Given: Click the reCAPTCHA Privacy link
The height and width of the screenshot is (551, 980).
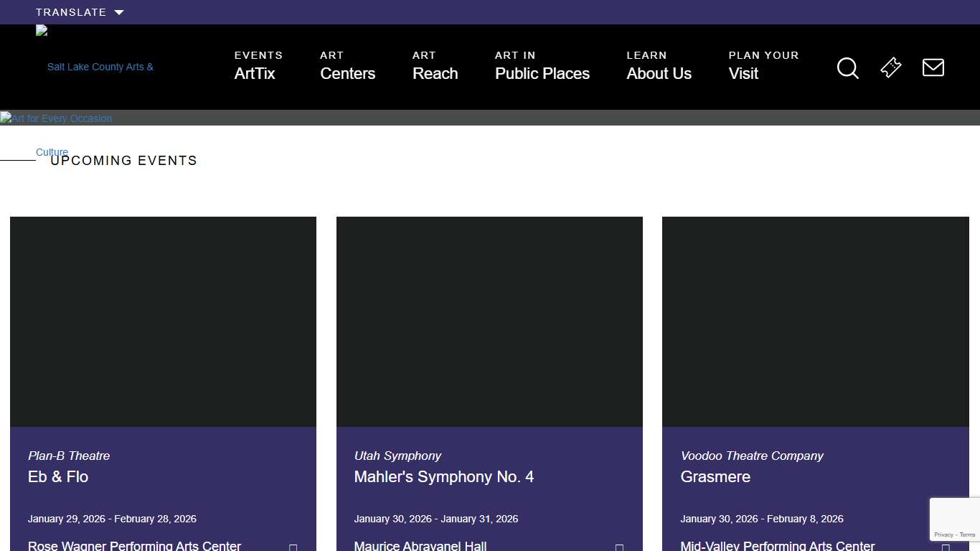Looking at the screenshot, I should point(943,534).
